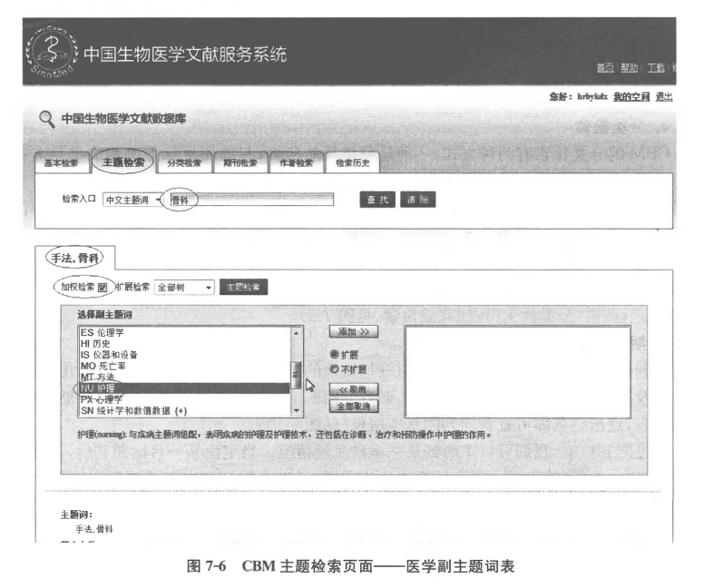Viewport: 705px width, 588px height.
Task: Open the 中文主题词 search entry dropdown
Action: [132, 200]
